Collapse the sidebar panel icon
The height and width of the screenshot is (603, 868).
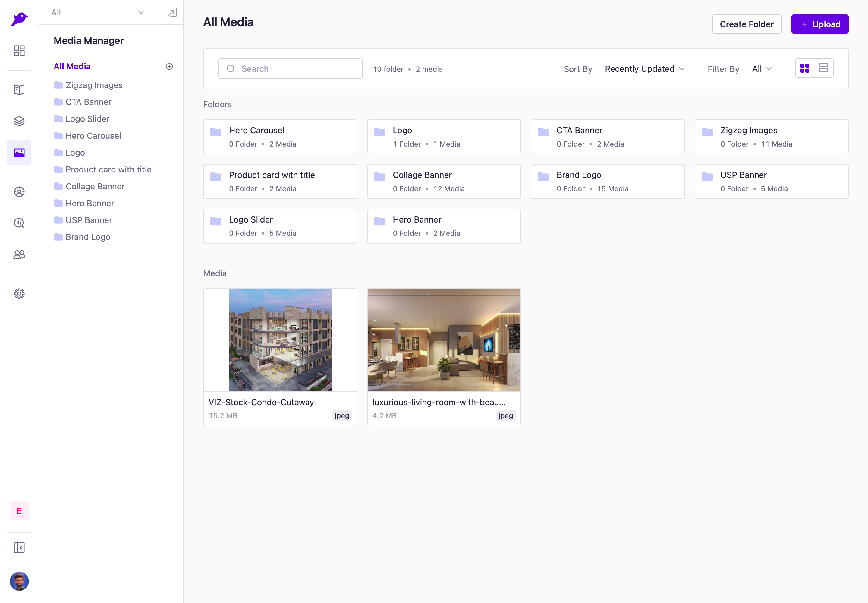(19, 548)
